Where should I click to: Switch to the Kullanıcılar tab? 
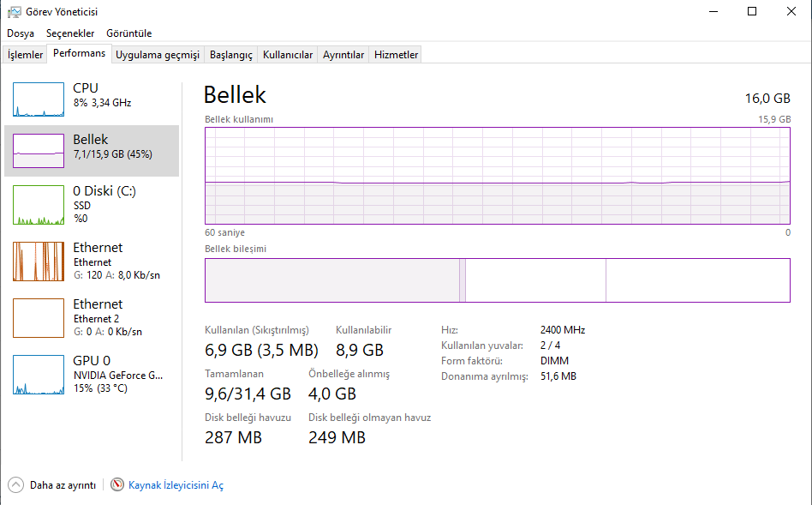pos(288,55)
